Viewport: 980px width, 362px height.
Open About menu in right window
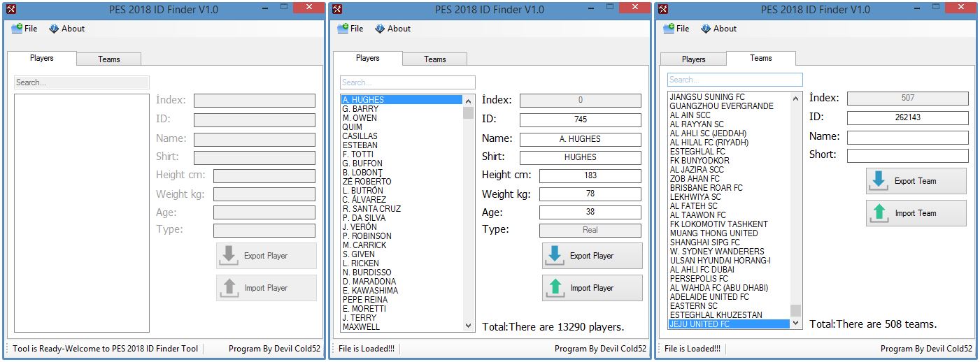pos(718,29)
